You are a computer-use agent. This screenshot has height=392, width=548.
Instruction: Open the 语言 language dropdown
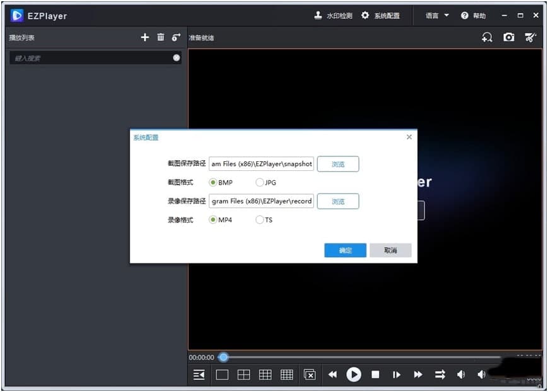click(x=434, y=15)
